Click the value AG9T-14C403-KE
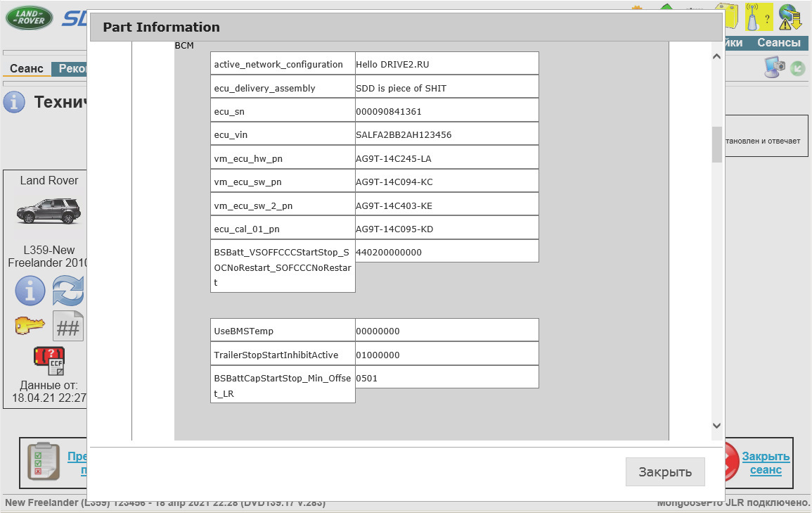812x513 pixels. coord(394,205)
